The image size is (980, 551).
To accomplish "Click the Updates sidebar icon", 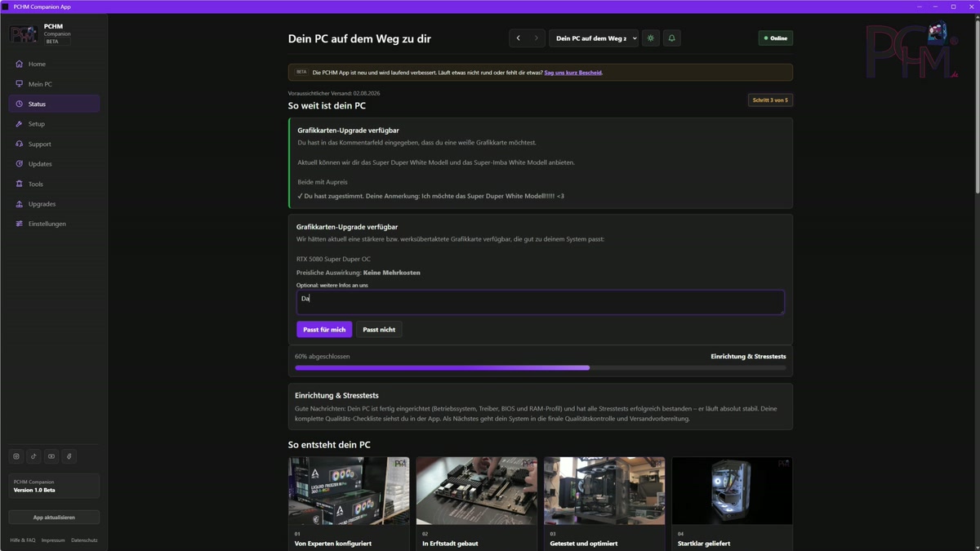I will [20, 164].
